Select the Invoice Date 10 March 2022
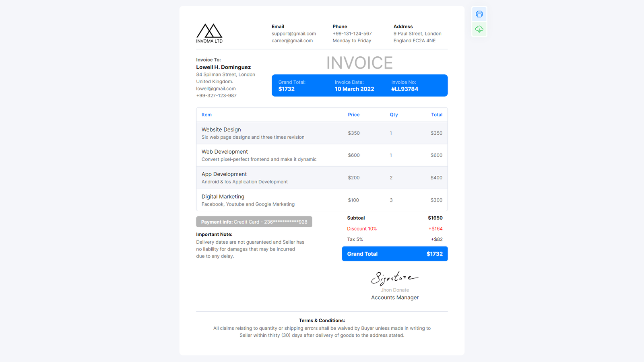The height and width of the screenshot is (362, 644). [x=354, y=86]
